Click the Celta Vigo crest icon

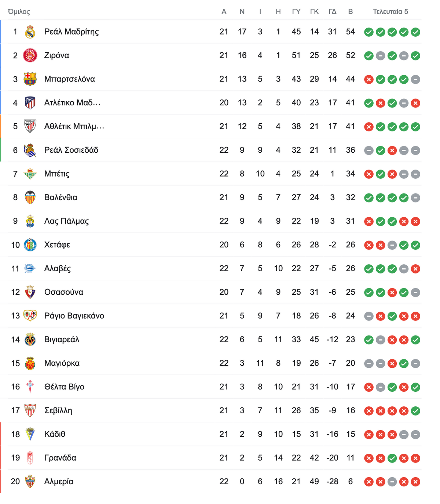click(30, 387)
